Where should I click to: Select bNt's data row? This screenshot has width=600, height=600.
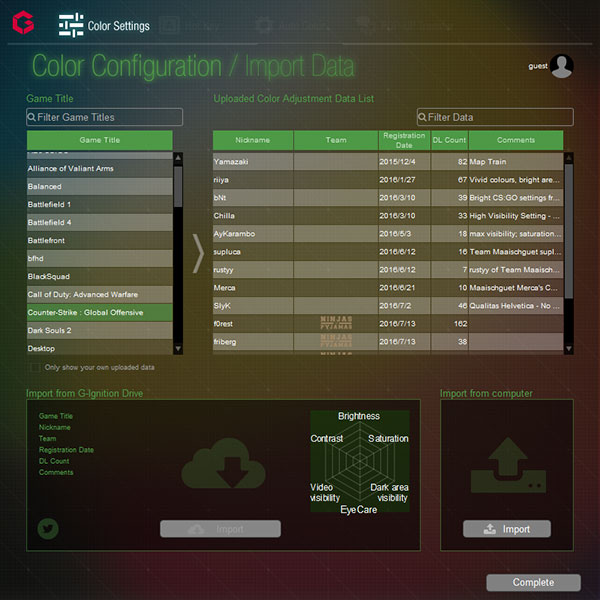388,197
